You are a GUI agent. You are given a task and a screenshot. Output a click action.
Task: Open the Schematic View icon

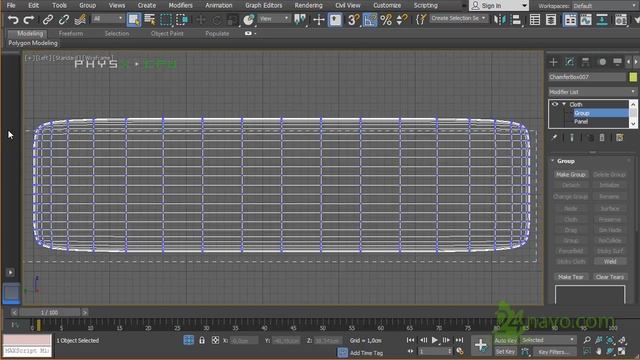[602, 20]
